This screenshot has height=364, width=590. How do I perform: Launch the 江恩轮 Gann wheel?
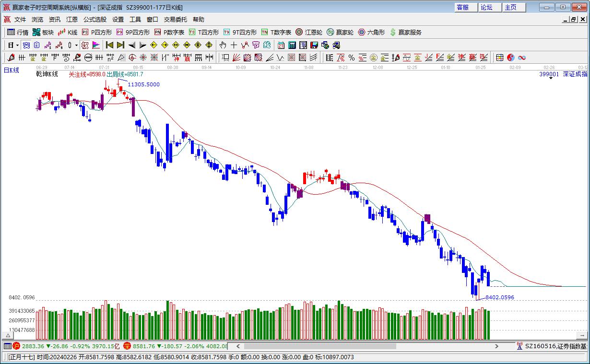point(309,32)
